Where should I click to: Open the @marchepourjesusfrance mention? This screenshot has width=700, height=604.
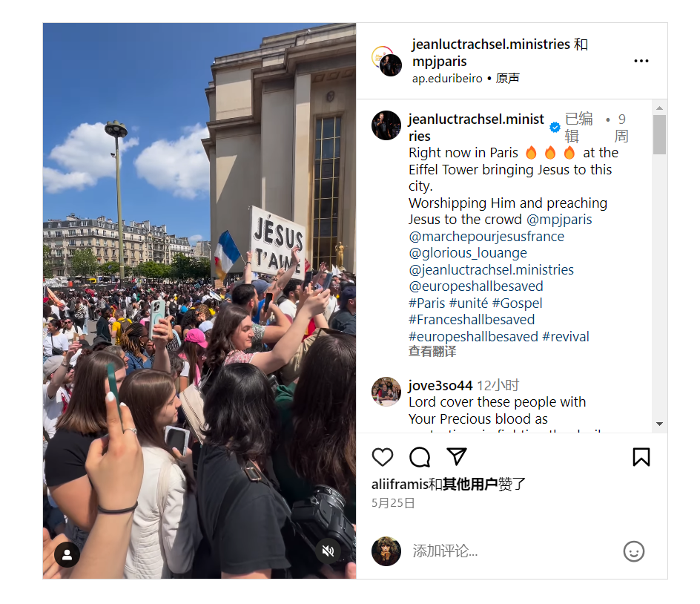tap(486, 236)
